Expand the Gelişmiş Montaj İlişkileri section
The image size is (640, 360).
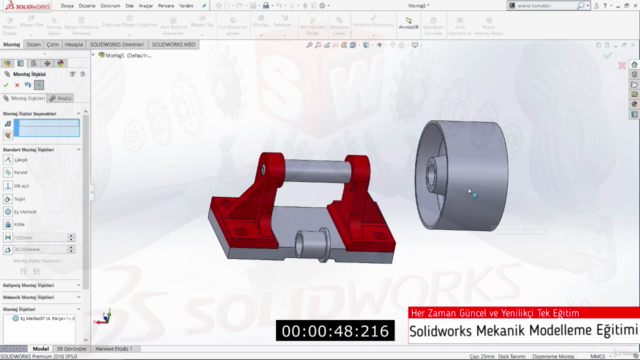click(x=78, y=285)
